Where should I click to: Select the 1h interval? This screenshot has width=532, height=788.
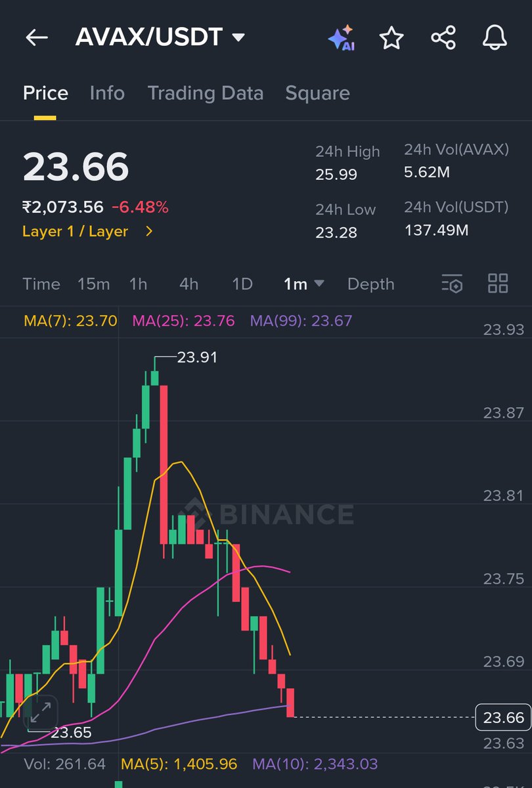pos(138,284)
